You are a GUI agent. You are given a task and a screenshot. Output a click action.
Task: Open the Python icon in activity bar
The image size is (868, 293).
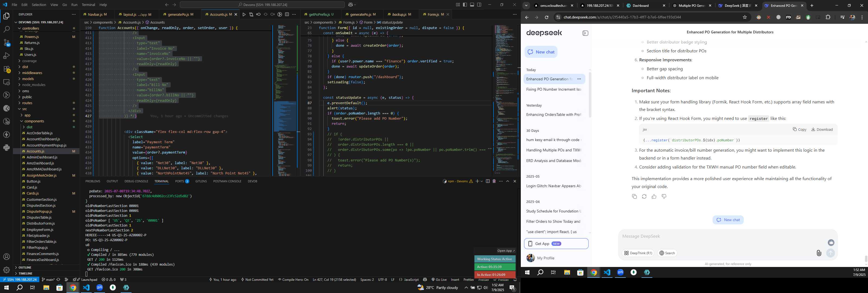pyautogui.click(x=7, y=148)
